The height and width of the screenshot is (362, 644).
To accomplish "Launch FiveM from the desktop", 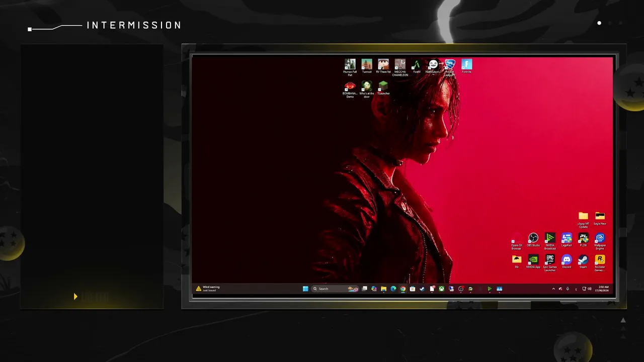I will pos(417,66).
